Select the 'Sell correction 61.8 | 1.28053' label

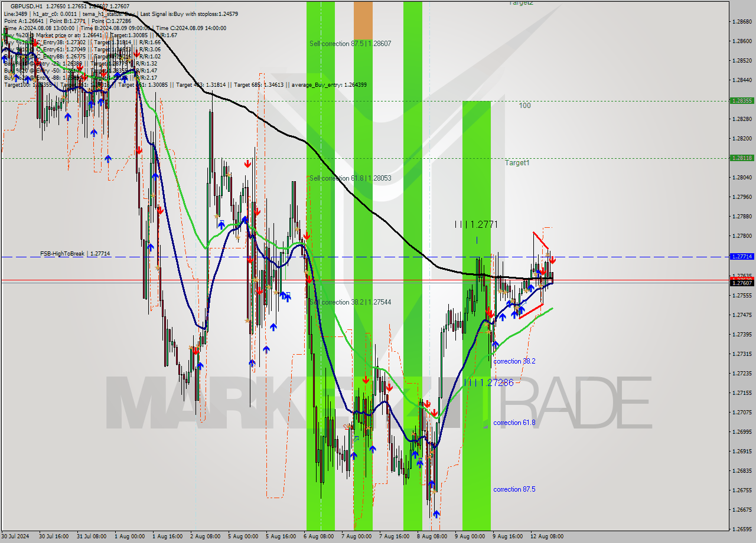pos(350,178)
